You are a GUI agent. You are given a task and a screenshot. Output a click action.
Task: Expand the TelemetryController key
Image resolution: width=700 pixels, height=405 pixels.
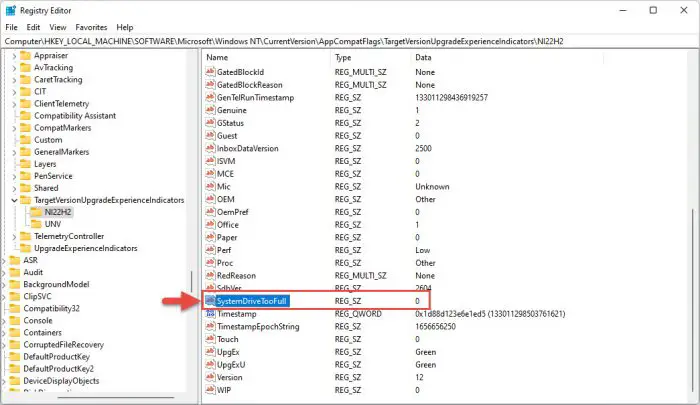coord(14,237)
